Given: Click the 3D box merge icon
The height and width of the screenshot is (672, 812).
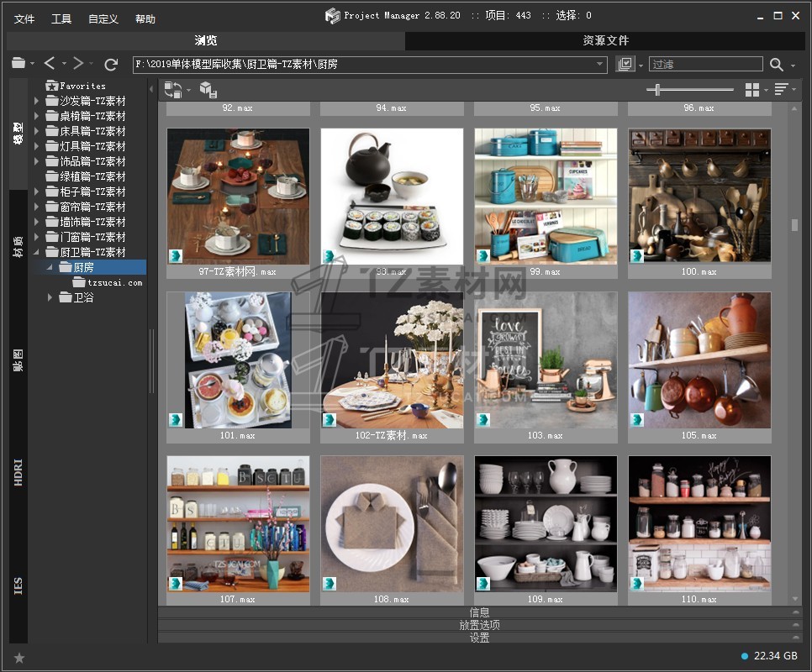Looking at the screenshot, I should coord(208,90).
